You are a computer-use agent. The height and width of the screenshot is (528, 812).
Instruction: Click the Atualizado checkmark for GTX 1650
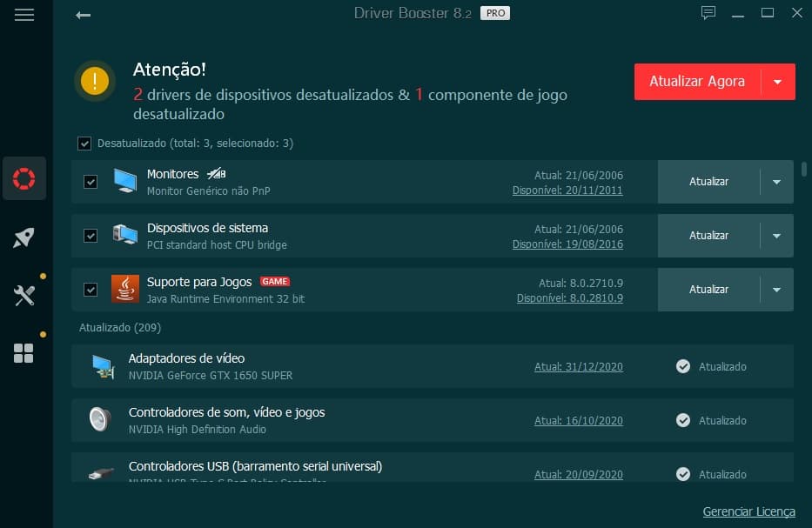tap(683, 366)
